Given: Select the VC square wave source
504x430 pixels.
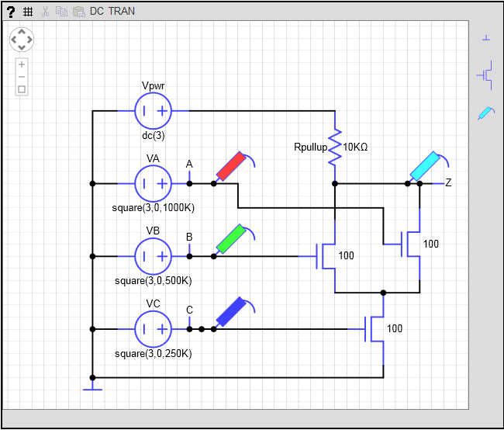Looking at the screenshot, I should 154,329.
